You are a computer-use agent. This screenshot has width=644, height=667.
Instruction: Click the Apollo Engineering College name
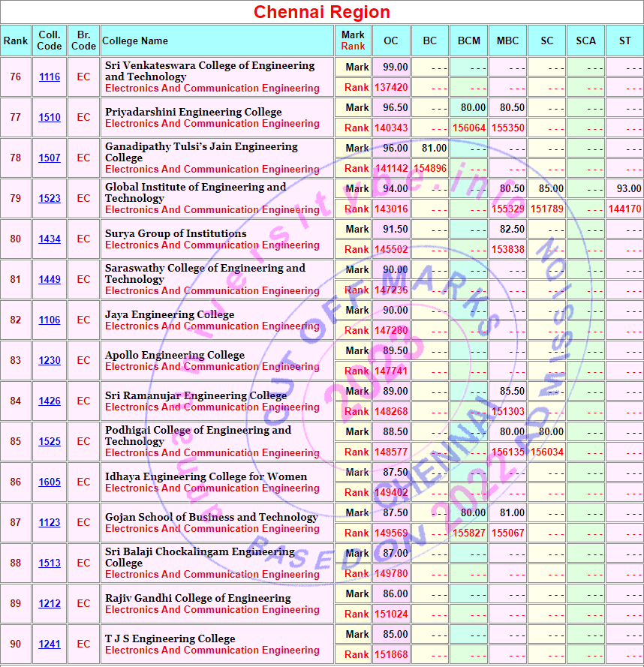[175, 355]
